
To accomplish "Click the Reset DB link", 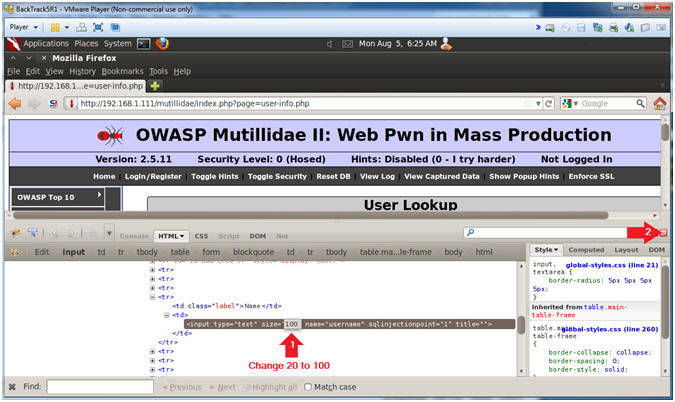I will click(333, 176).
